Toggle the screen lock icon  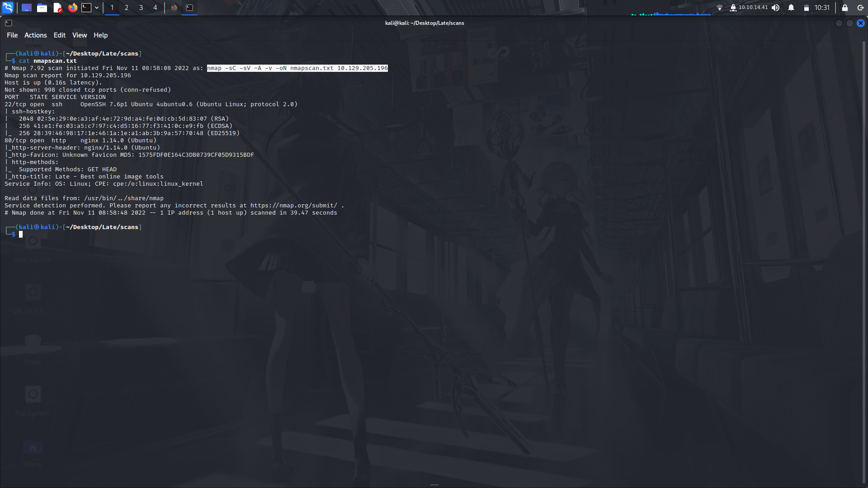844,8
